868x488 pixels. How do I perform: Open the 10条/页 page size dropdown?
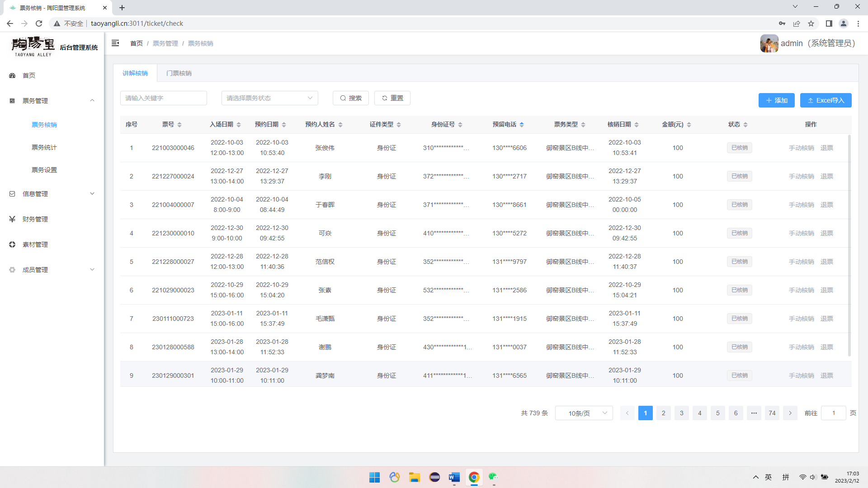[x=584, y=413]
